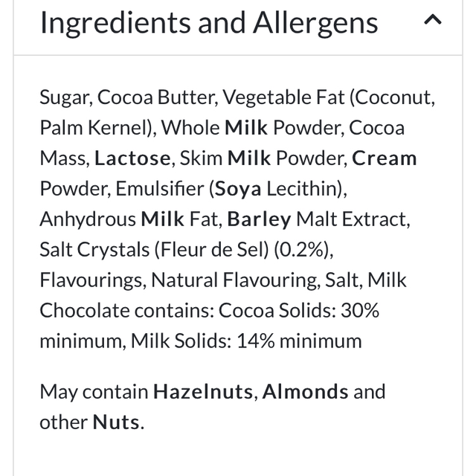This screenshot has height=476, width=476.
Task: Click bold "Nuts" in "other Nuts"
Action: (116, 422)
